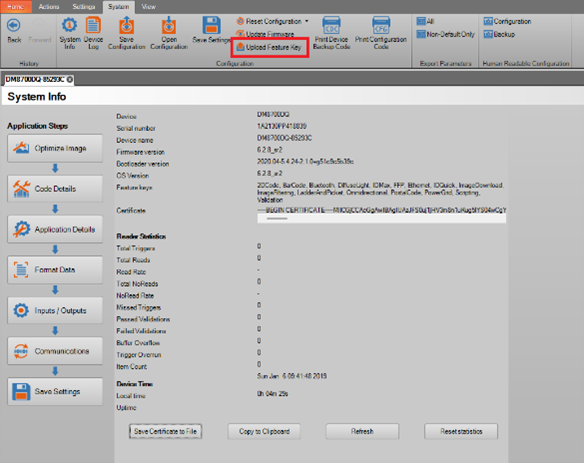
Task: Select Upload Feature Key
Action: [x=269, y=47]
